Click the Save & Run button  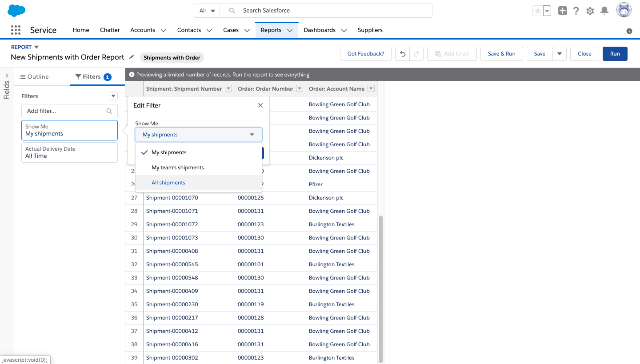click(x=502, y=54)
